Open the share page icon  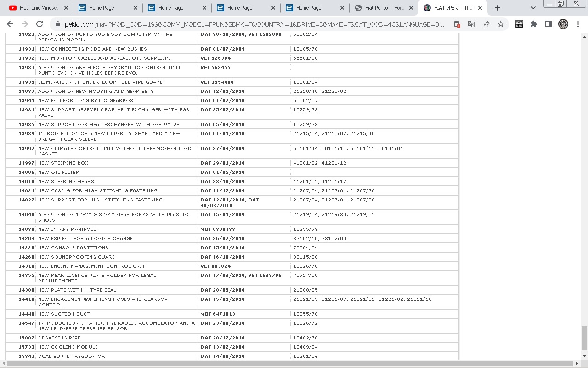486,24
